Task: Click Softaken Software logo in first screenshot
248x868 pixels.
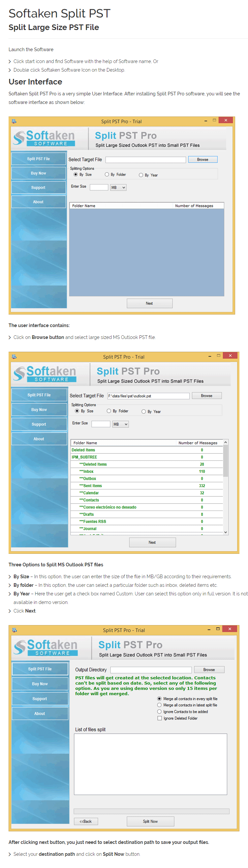Action: (44, 139)
